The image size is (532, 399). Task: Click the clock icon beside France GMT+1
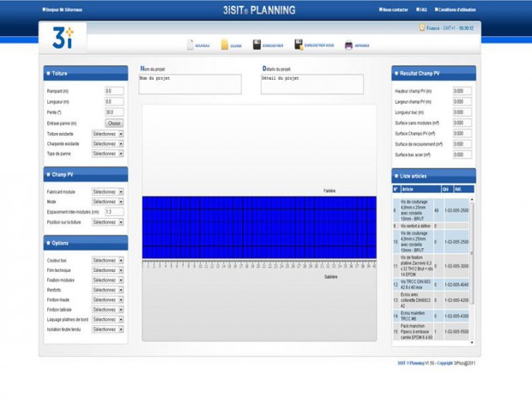pos(421,27)
